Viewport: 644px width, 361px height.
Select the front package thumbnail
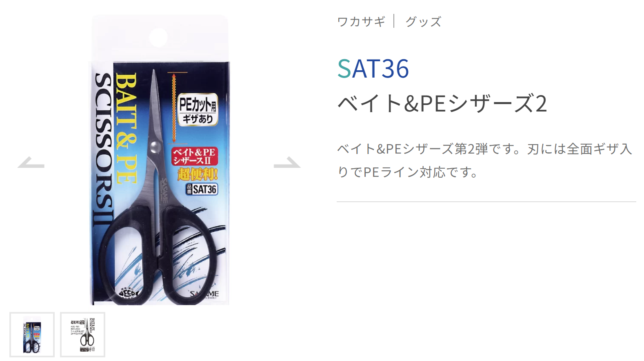tap(32, 335)
